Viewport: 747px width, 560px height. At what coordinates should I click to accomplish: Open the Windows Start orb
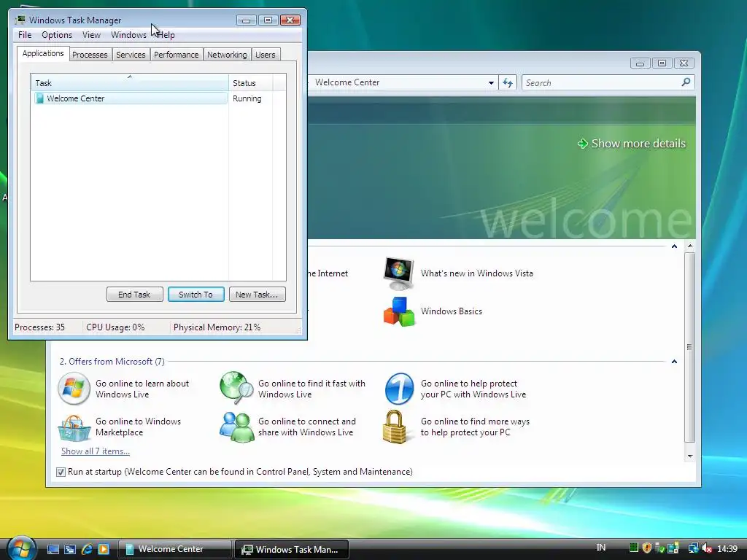[21, 548]
